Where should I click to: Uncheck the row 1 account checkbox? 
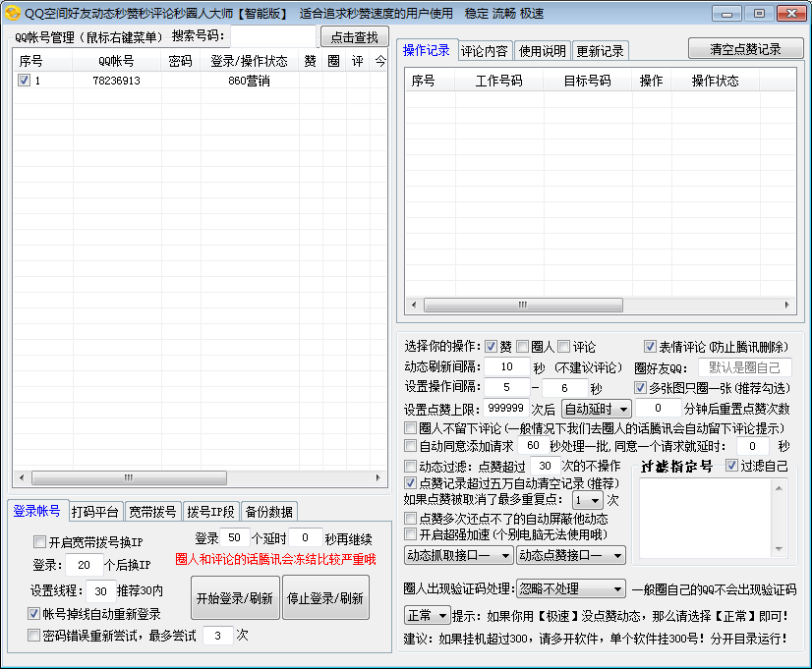click(x=24, y=81)
